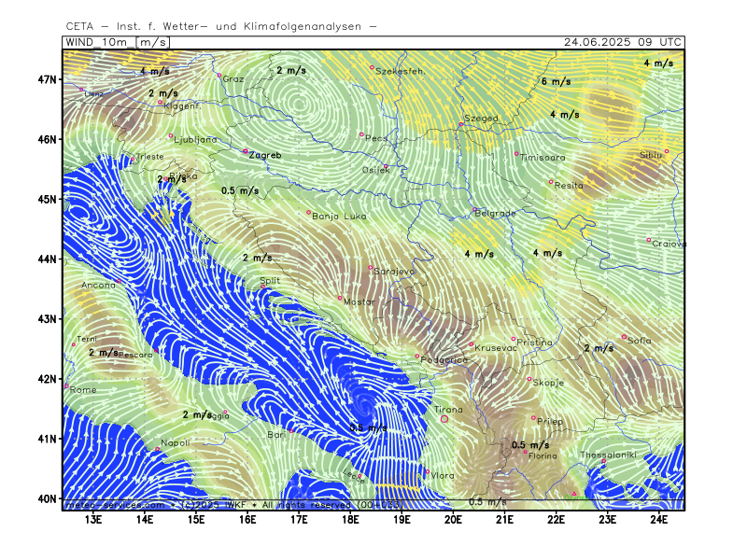Click the CETA institute header title

pos(221,27)
